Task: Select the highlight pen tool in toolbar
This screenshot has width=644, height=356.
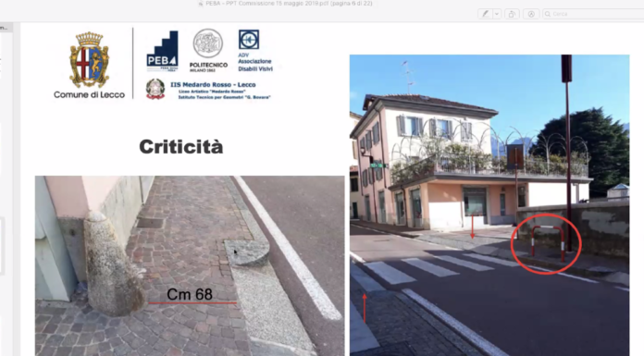Action: (486, 14)
